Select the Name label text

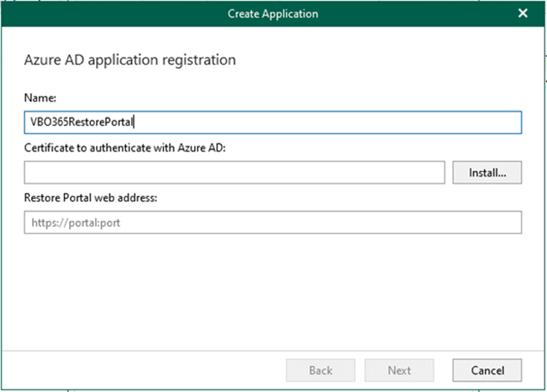click(40, 98)
